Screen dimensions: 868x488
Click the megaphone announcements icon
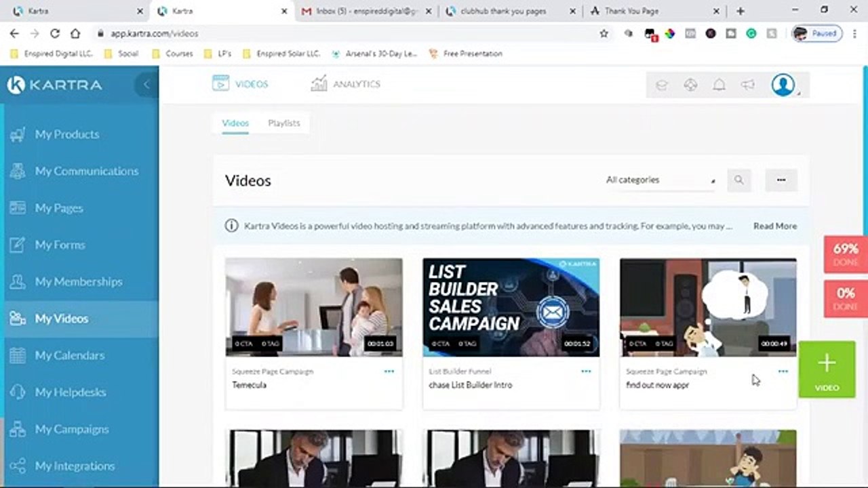click(x=747, y=85)
